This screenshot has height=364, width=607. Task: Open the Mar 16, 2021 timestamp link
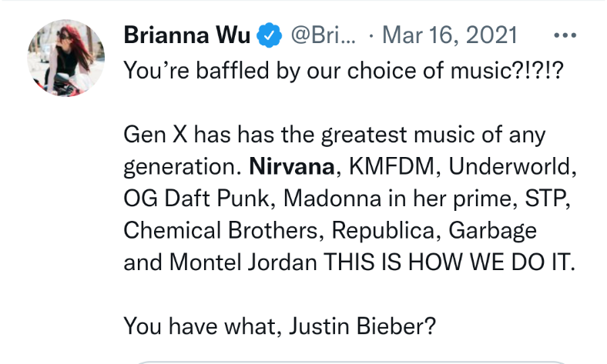click(x=450, y=35)
